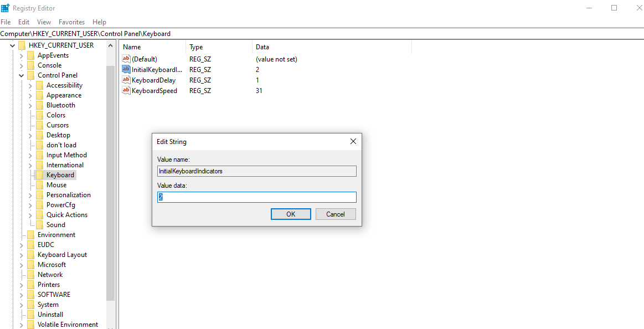Image resolution: width=644 pixels, height=329 pixels.
Task: Click the Desktop folder icon
Action: (x=39, y=135)
